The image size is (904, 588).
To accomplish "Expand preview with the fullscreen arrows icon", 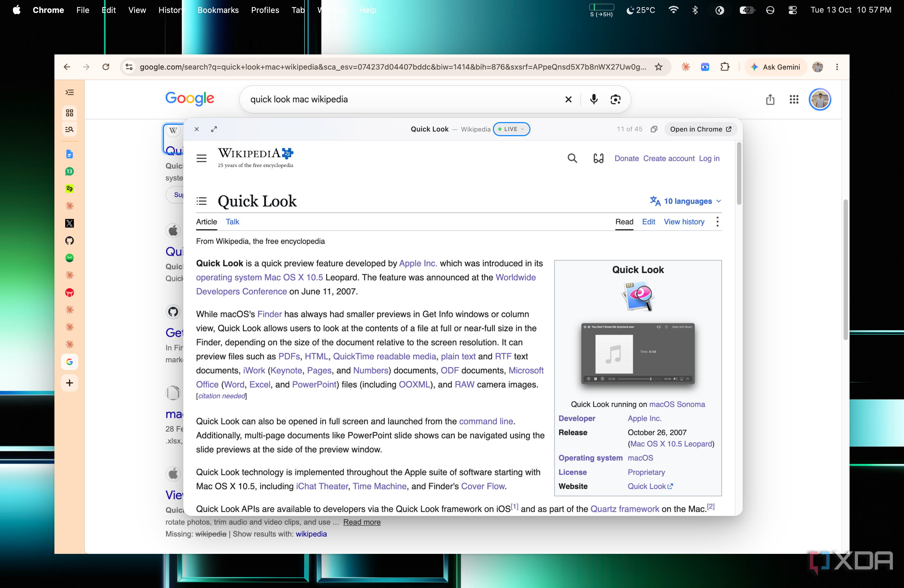I will pyautogui.click(x=214, y=129).
